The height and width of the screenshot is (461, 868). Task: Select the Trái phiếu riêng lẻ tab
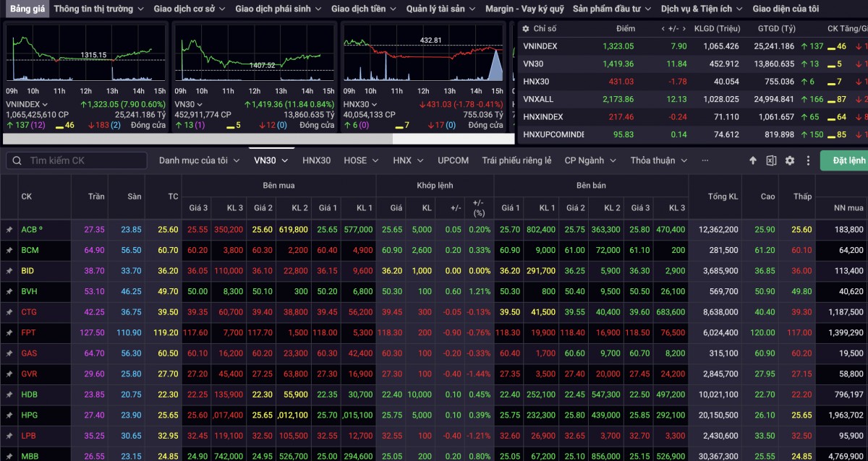click(516, 160)
